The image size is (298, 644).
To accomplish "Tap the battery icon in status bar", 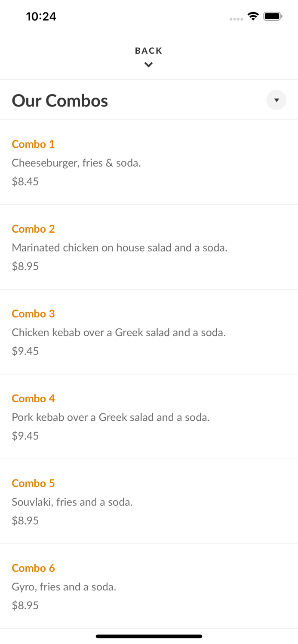I will (273, 16).
